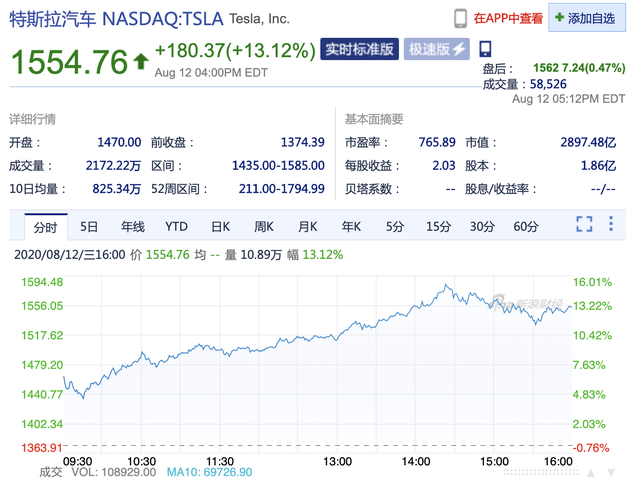This screenshot has height=477, width=630.
Task: Click the green up arrow by price
Action: coord(141,62)
